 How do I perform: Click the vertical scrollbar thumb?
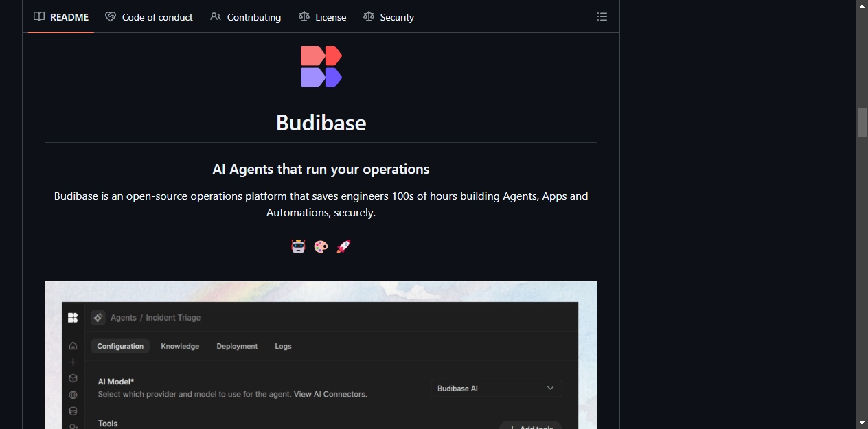click(x=862, y=122)
